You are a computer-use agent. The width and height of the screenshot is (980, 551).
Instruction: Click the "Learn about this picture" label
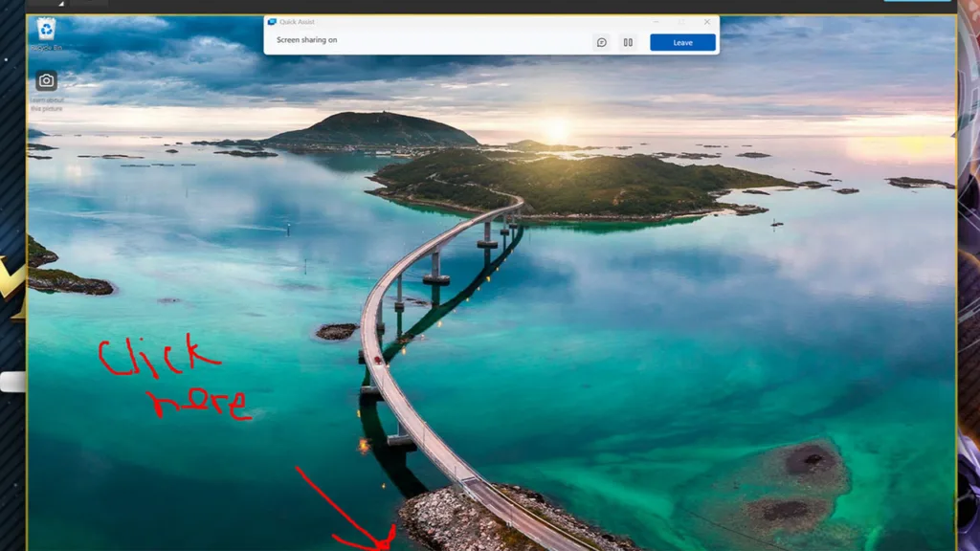tap(47, 104)
